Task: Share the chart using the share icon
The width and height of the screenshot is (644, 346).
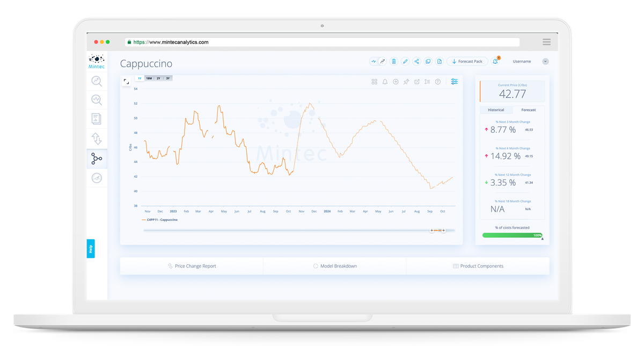Action: click(416, 61)
